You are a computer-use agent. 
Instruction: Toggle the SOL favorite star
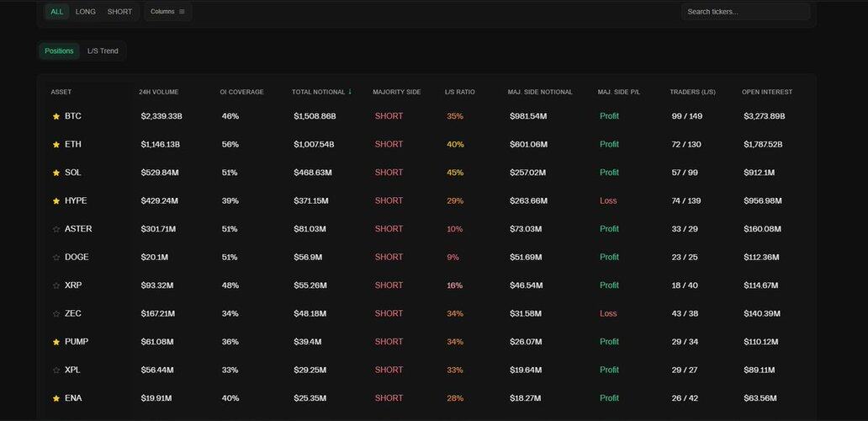[56, 173]
